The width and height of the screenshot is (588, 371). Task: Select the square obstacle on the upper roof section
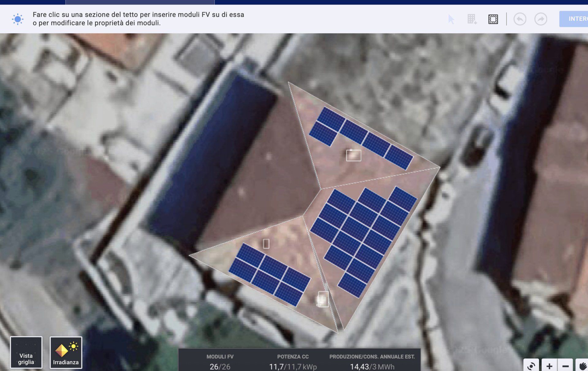(x=354, y=155)
